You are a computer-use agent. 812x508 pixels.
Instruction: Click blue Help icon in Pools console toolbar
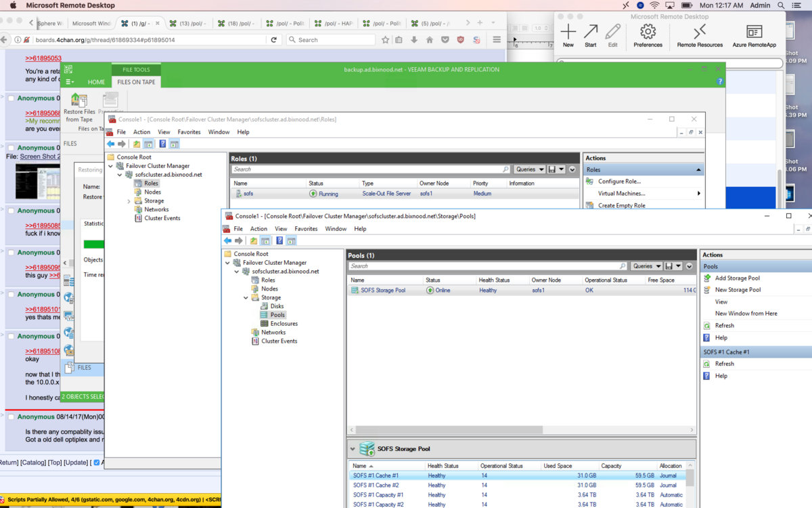(x=279, y=240)
